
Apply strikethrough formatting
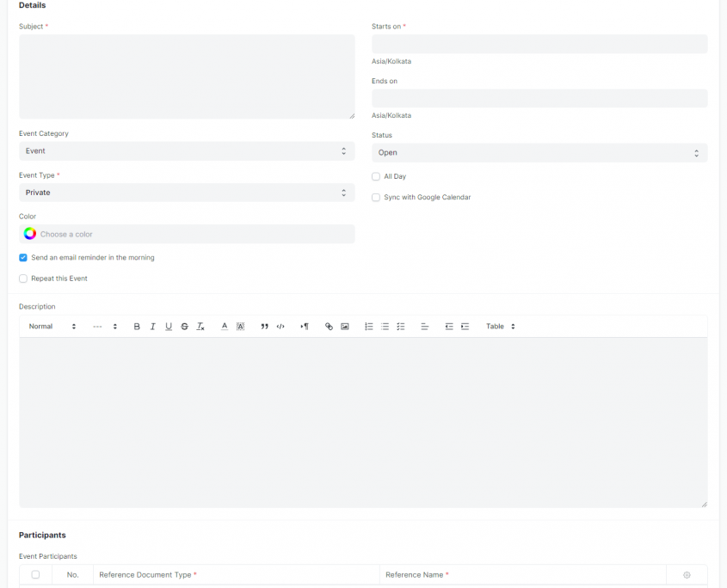(184, 326)
